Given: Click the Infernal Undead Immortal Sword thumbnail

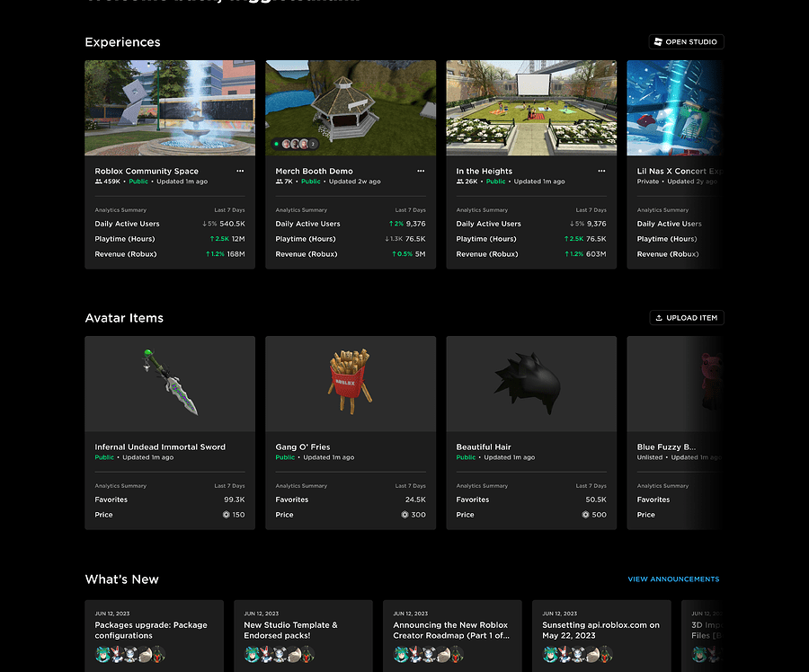Looking at the screenshot, I should click(169, 383).
